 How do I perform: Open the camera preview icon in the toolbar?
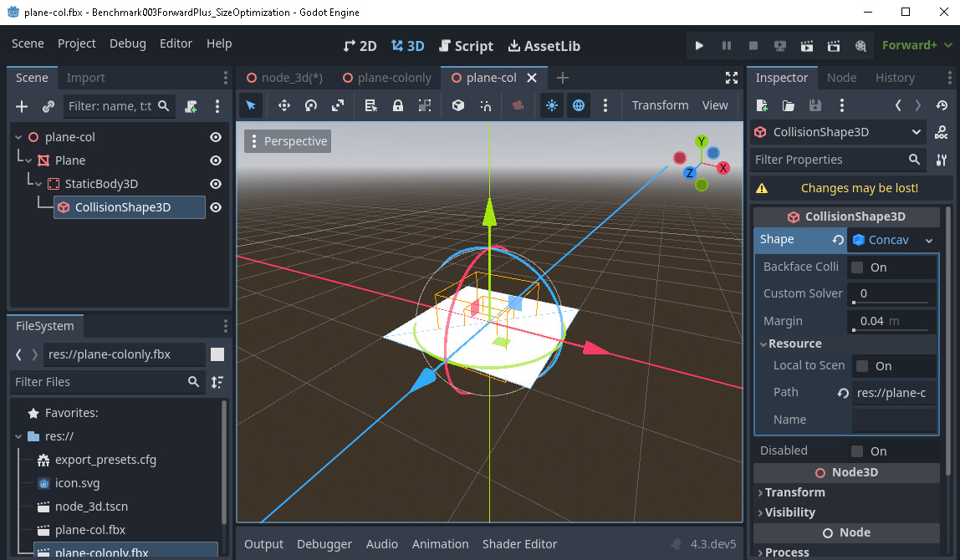coord(518,104)
